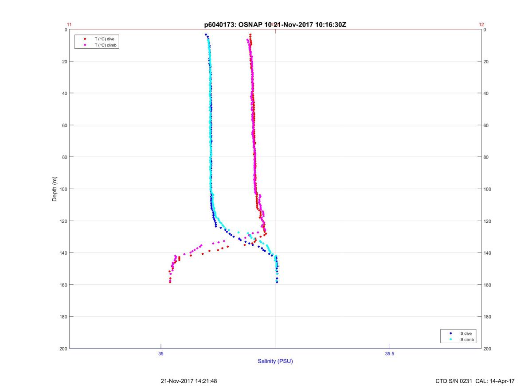Click the '160' tick on the right depth axis
Screen dimensions: 532x392
pyautogui.click(x=487, y=285)
